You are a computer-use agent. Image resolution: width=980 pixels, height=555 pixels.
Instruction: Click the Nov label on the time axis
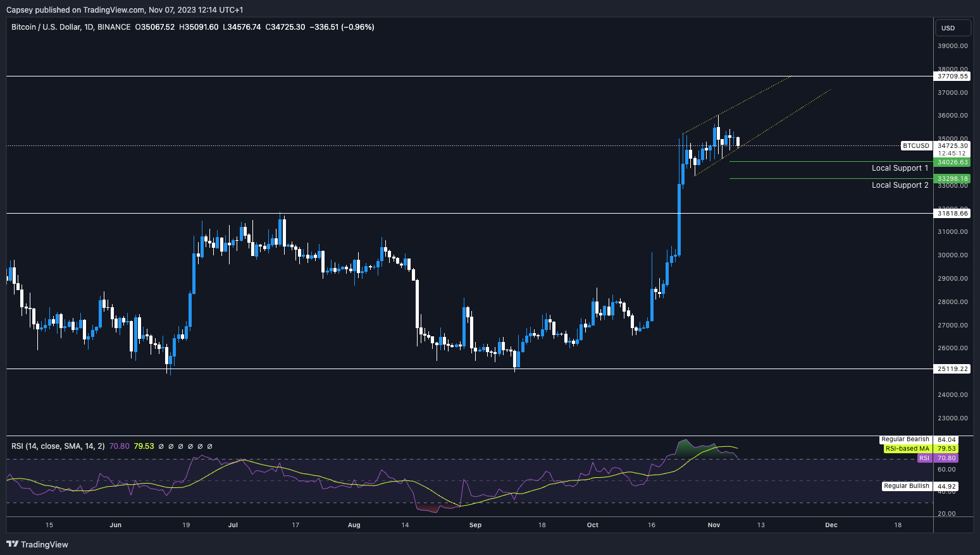pyautogui.click(x=714, y=525)
